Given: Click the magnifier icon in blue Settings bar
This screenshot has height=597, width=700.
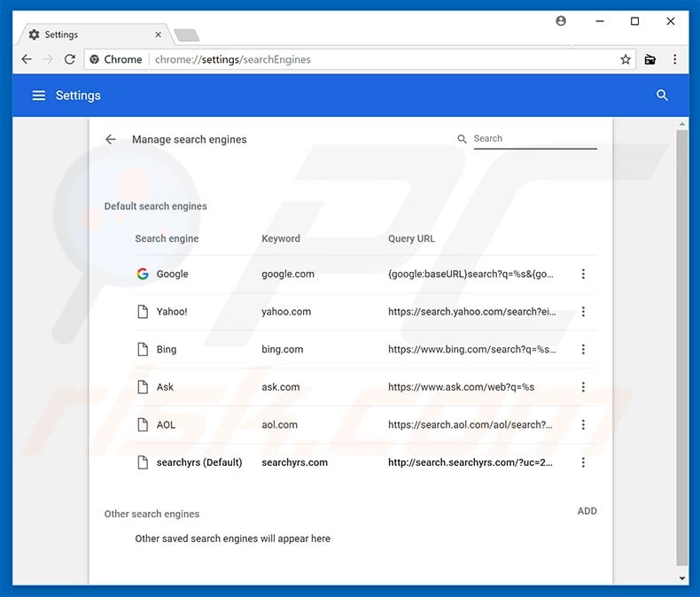Looking at the screenshot, I should click(662, 95).
